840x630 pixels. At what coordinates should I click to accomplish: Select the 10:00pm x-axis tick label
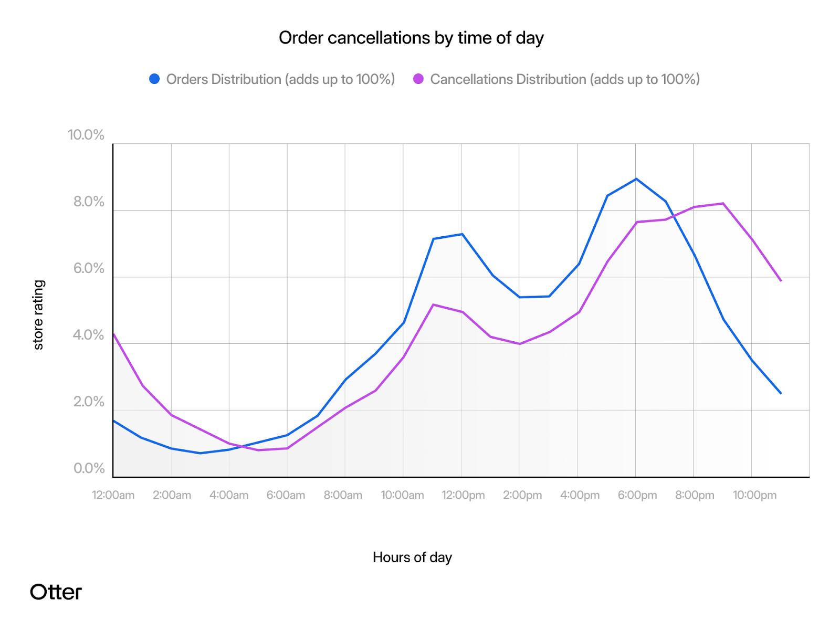[x=754, y=495]
